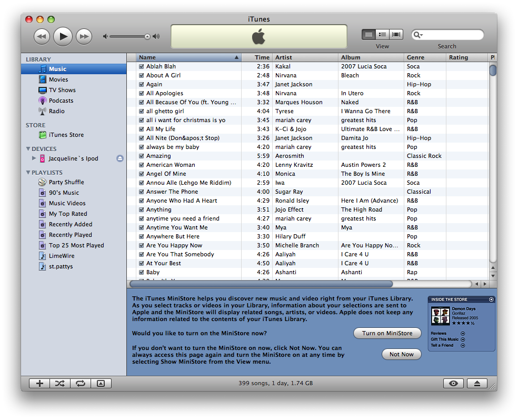Viewport: 518px width, 420px height.
Task: Open the iTunes Store
Action: pyautogui.click(x=66, y=135)
